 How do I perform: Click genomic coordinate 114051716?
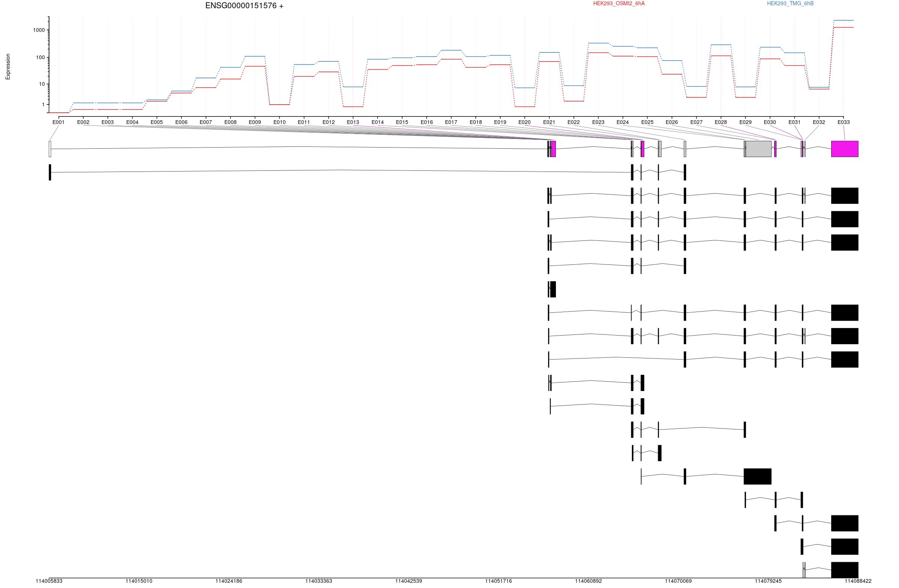click(x=499, y=581)
